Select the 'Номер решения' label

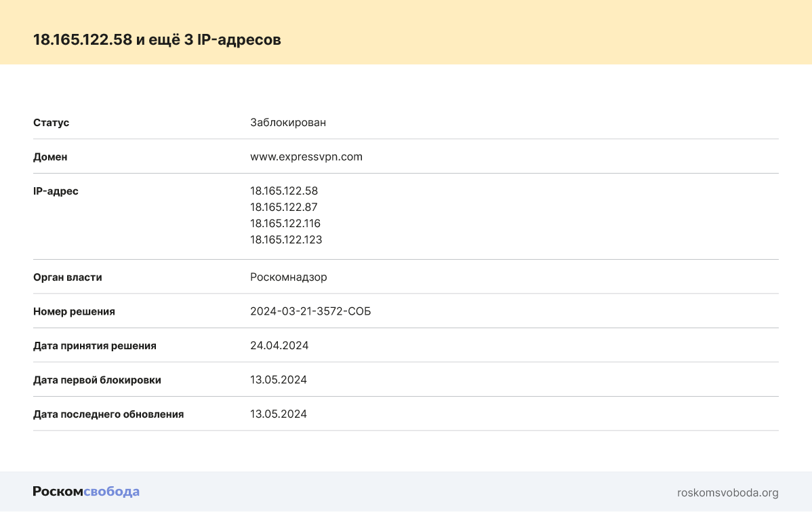(74, 311)
